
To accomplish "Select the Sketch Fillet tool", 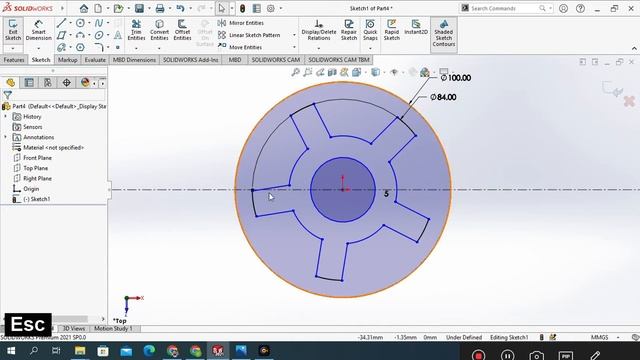I will [99, 47].
